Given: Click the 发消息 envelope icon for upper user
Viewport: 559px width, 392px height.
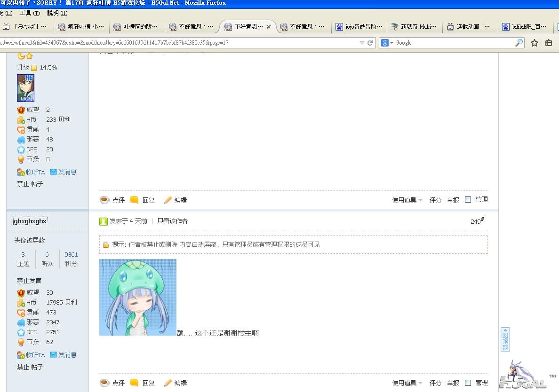Looking at the screenshot, I should (x=53, y=172).
